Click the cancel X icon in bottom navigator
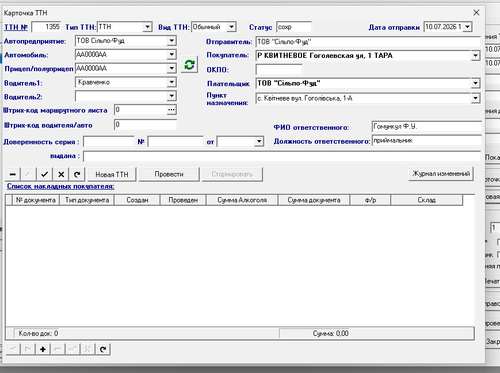Screen dimensions: 500x373 coord(88,349)
